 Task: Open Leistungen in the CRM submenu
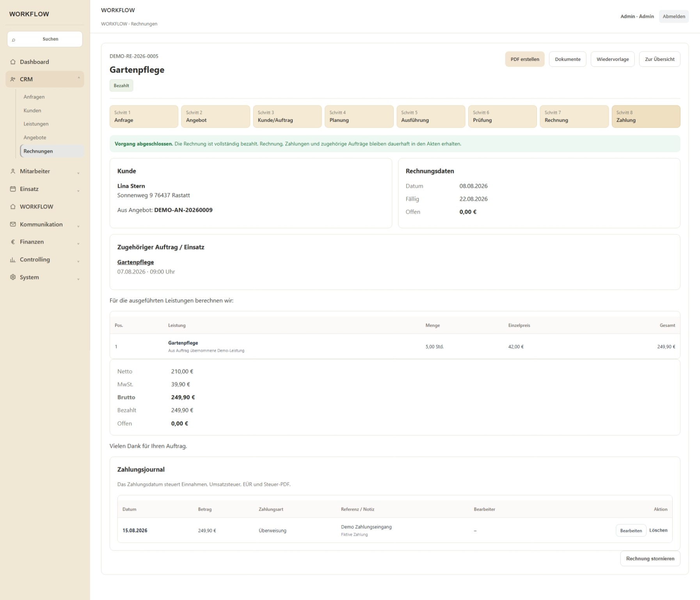click(52, 124)
